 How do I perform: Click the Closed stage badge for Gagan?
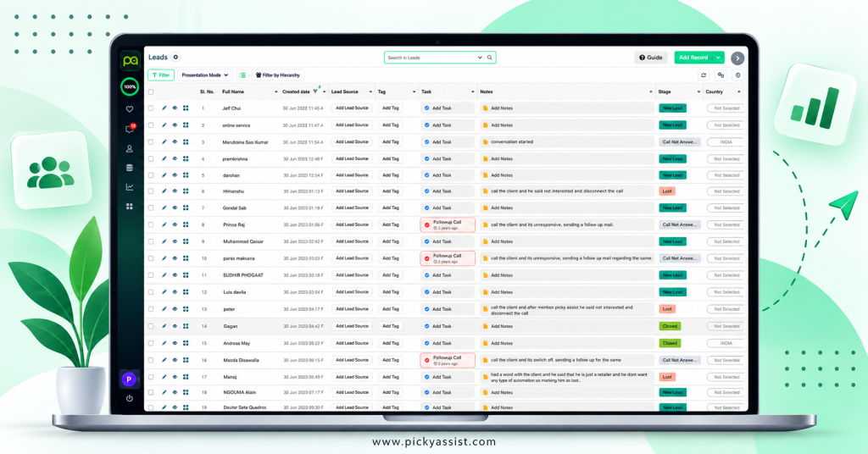pos(670,326)
